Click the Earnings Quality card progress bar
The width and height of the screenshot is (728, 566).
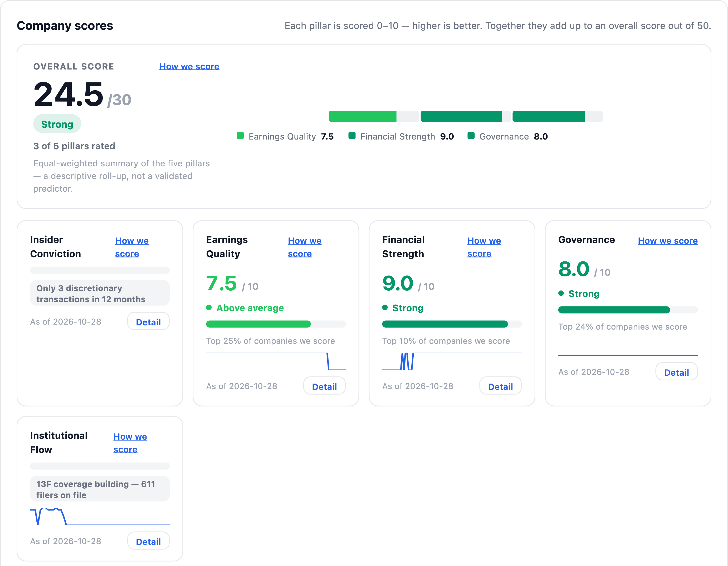click(276, 324)
